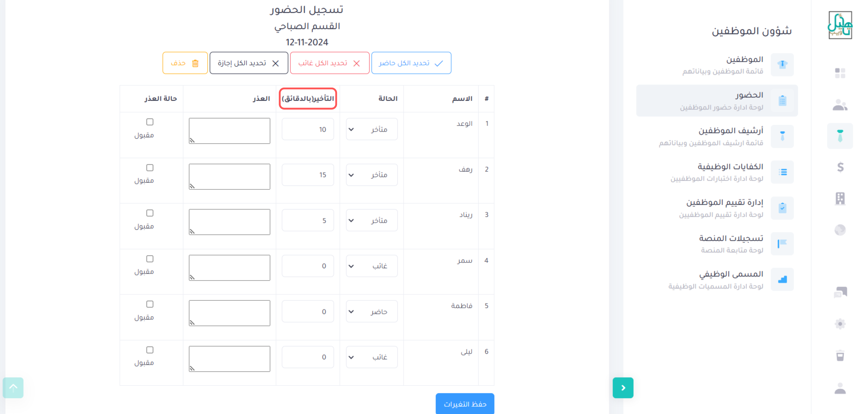Tick the مقبول checkbox for سمر row
868x414 pixels.
[x=150, y=259]
